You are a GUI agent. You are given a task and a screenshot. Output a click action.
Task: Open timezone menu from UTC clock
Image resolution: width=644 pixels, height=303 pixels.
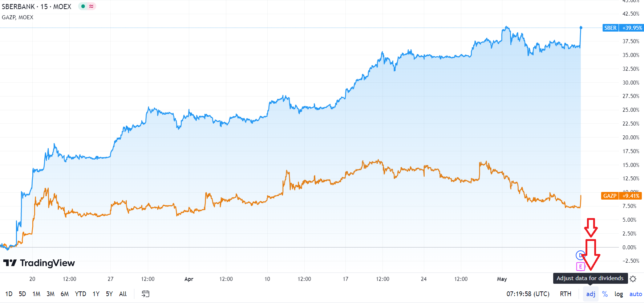coord(528,294)
